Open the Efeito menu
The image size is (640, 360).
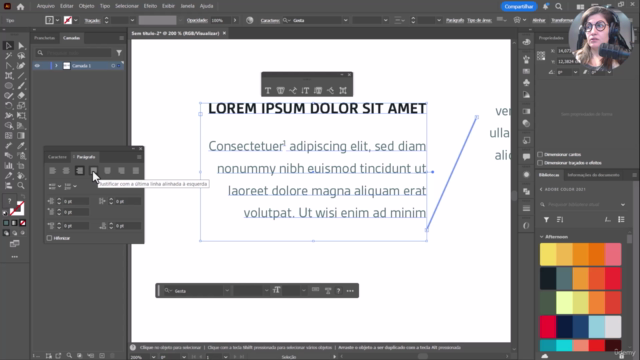[150, 6]
